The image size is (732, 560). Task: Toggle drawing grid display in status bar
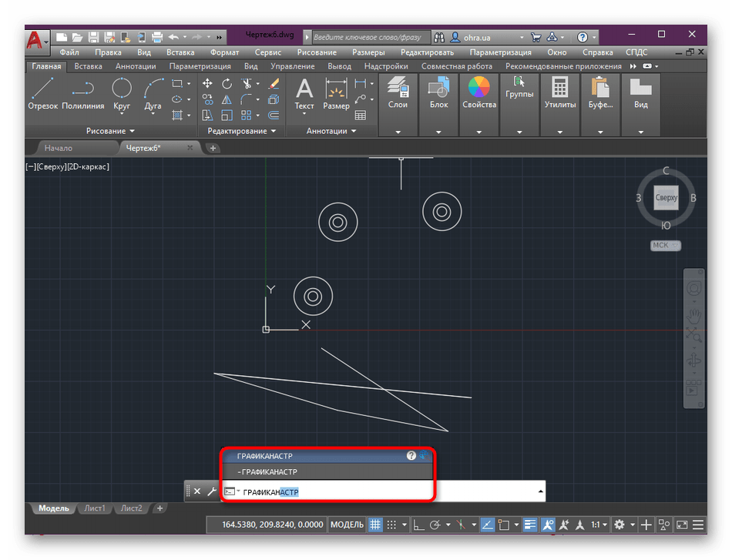pyautogui.click(x=375, y=525)
